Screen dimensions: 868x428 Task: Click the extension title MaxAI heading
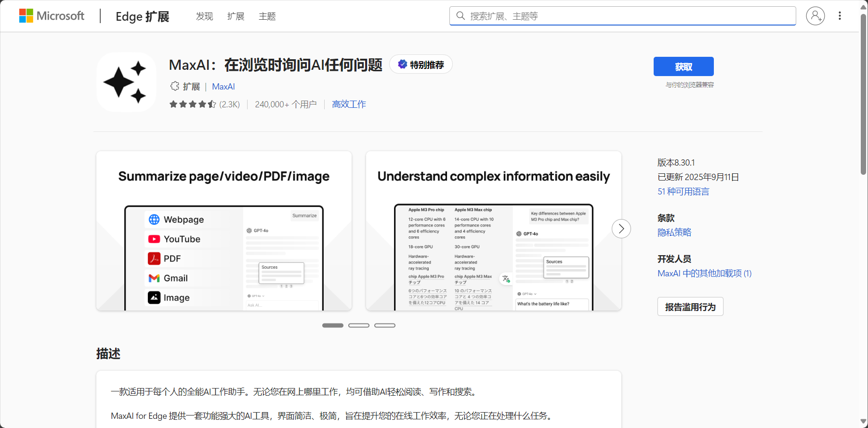pyautogui.click(x=276, y=65)
